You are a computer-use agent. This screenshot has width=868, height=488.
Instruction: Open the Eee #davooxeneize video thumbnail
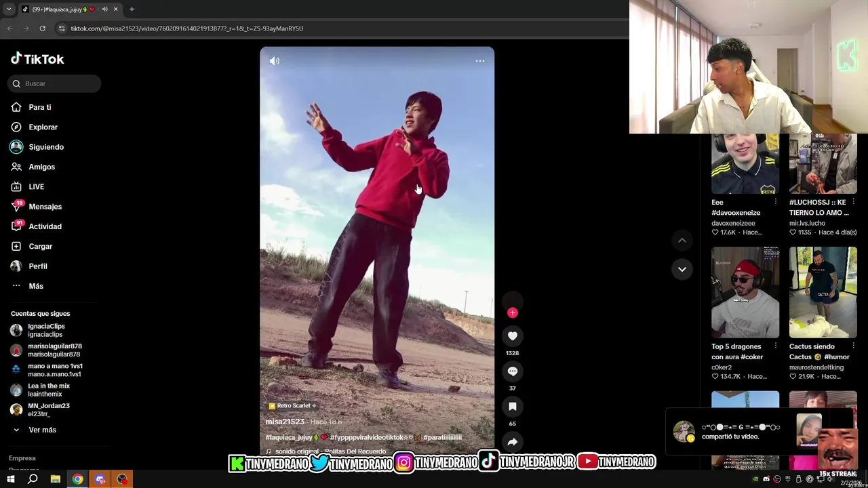(x=745, y=163)
